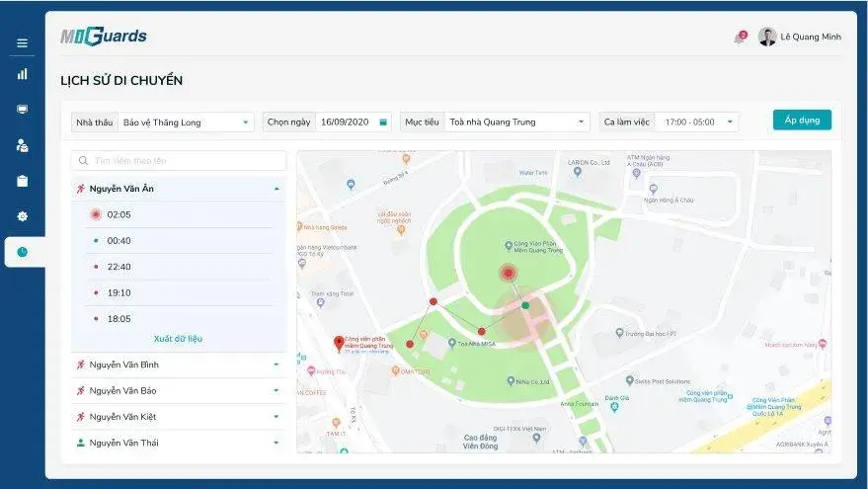Select the 18:05 time entry
Viewport: 868px width, 489px height.
[179, 319]
